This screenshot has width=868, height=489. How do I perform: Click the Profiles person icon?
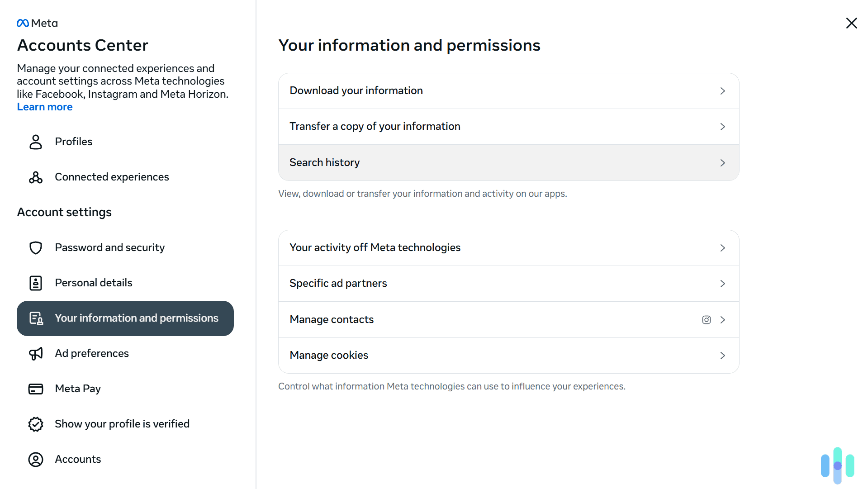click(x=35, y=142)
